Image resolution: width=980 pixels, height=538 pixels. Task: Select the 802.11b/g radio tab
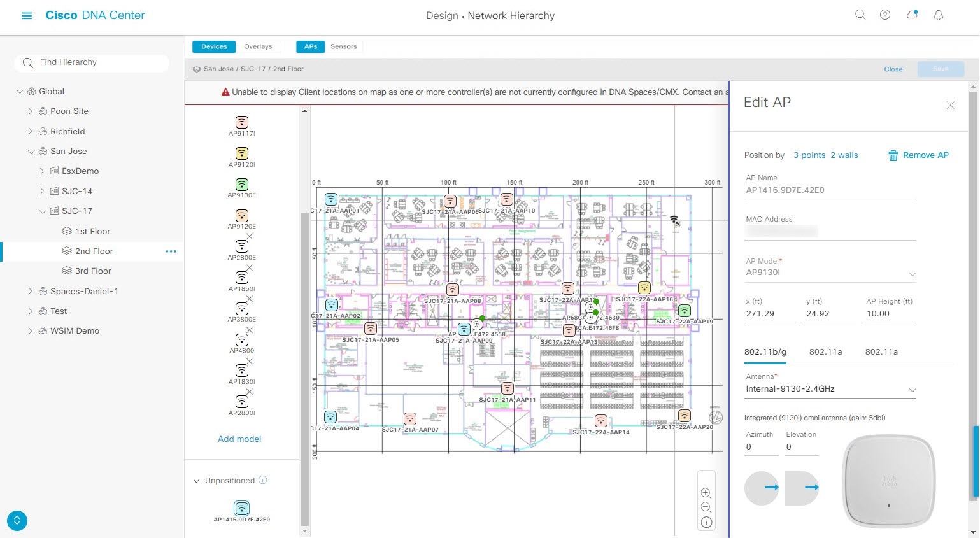[x=765, y=351]
